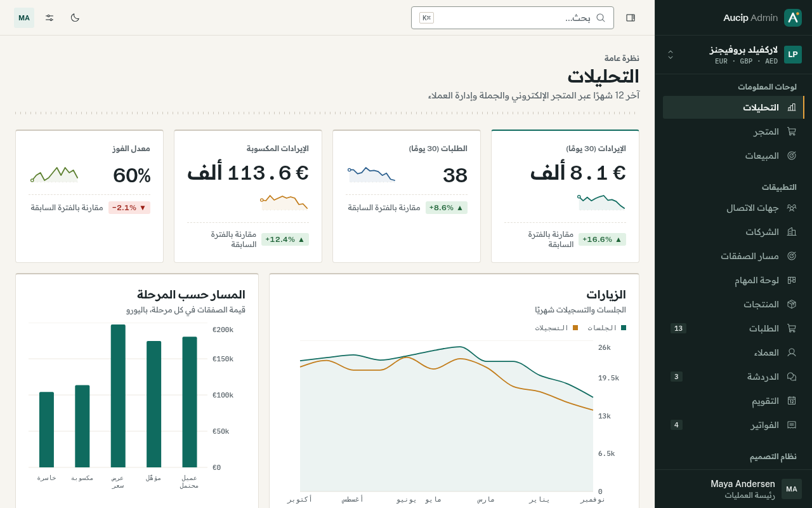Open the MA account menu in top bar

click(x=24, y=18)
